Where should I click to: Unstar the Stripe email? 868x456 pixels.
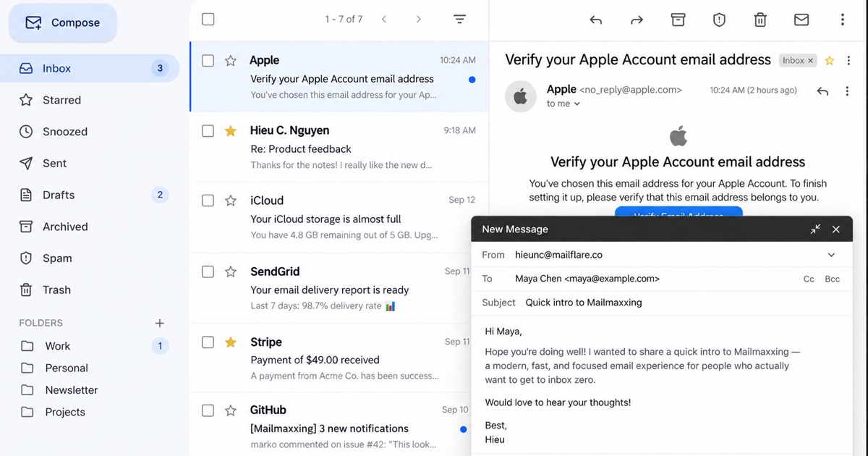(x=231, y=342)
